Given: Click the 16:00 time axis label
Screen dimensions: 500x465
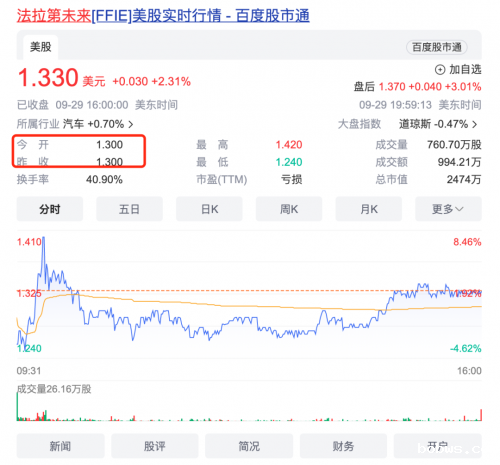Looking at the screenshot, I should click(469, 370).
